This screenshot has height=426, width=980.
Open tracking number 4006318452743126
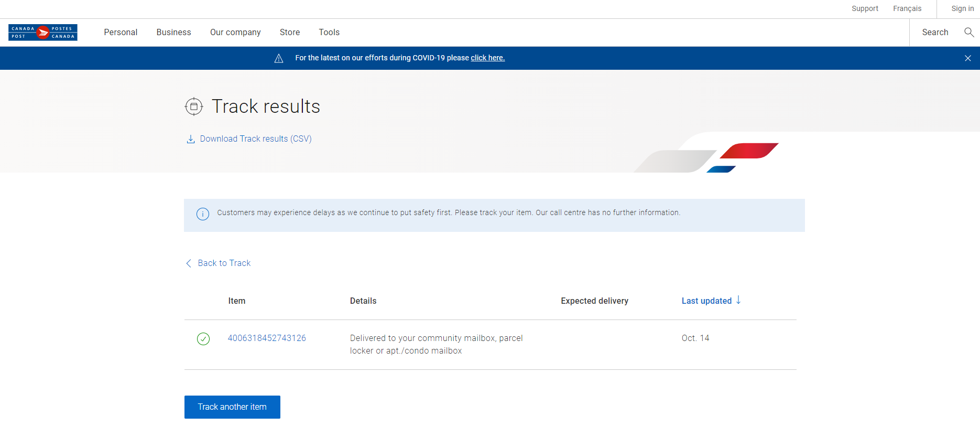267,338
